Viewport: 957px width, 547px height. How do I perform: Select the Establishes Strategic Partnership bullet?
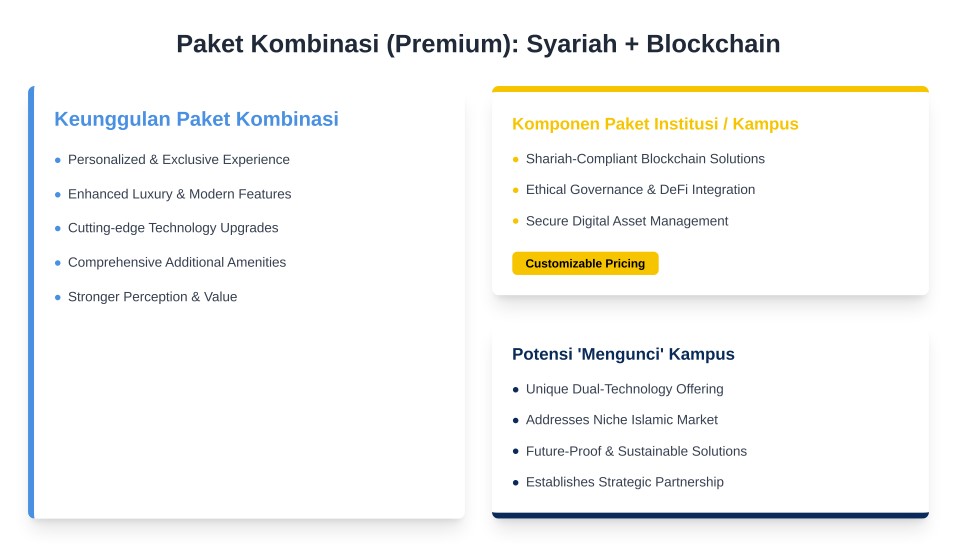point(624,482)
